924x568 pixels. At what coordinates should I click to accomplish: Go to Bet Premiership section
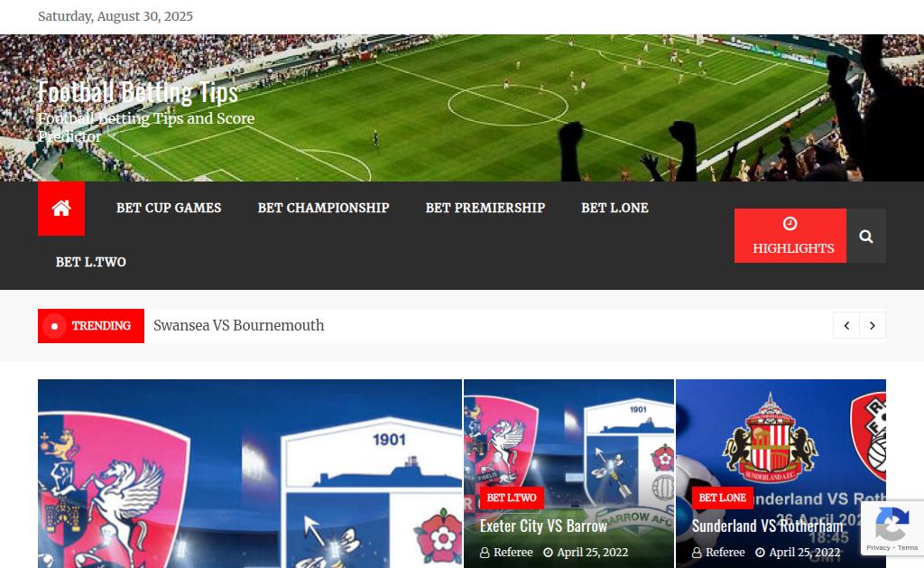(x=485, y=209)
